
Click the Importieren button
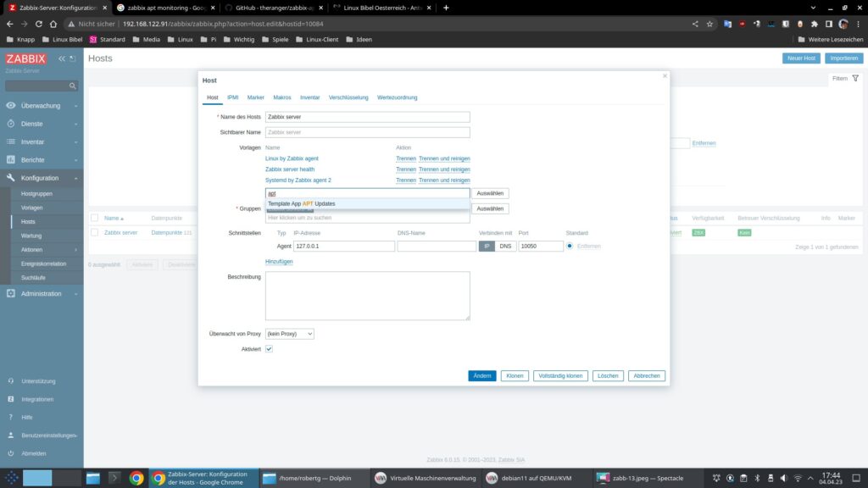pyautogui.click(x=844, y=58)
